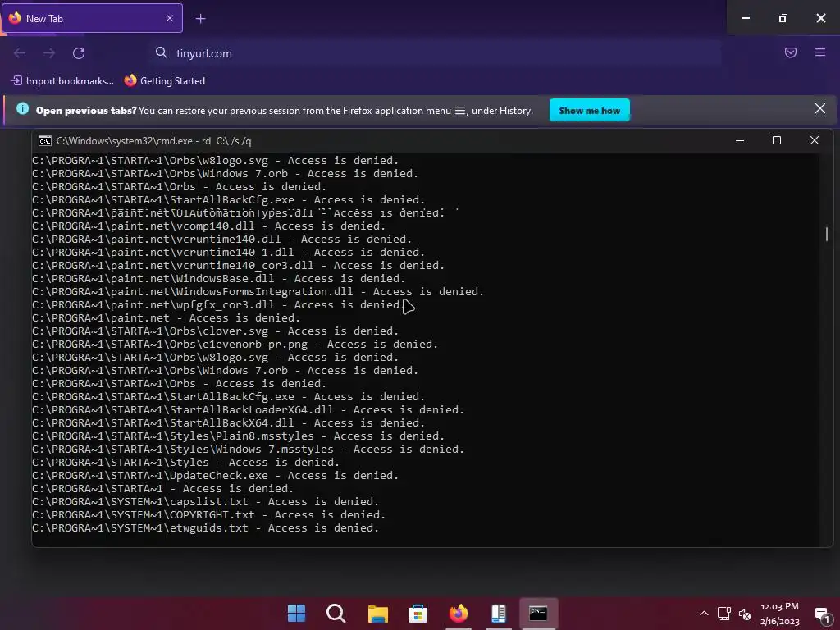Open the Pocket save icon
The height and width of the screenshot is (630, 840).
[791, 52]
